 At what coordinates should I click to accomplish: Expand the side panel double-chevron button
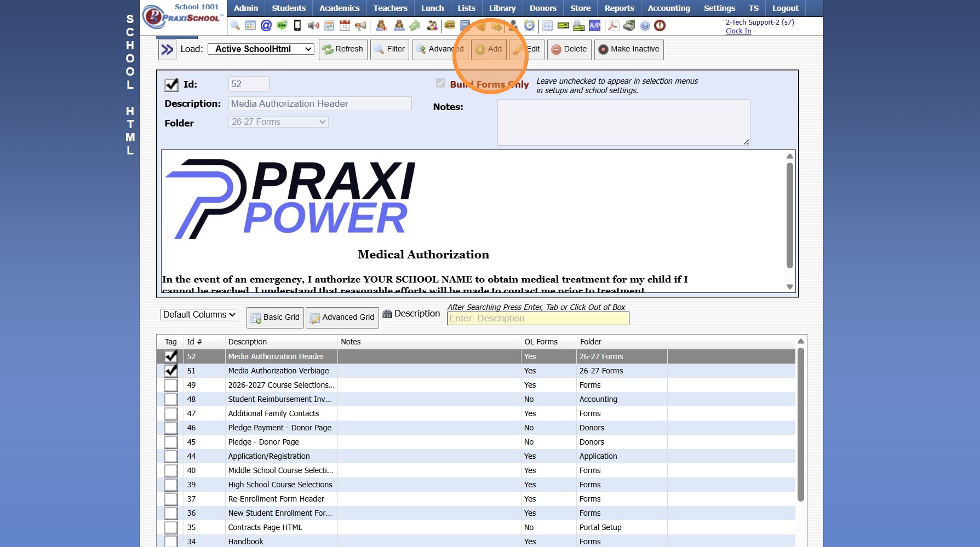pyautogui.click(x=167, y=49)
